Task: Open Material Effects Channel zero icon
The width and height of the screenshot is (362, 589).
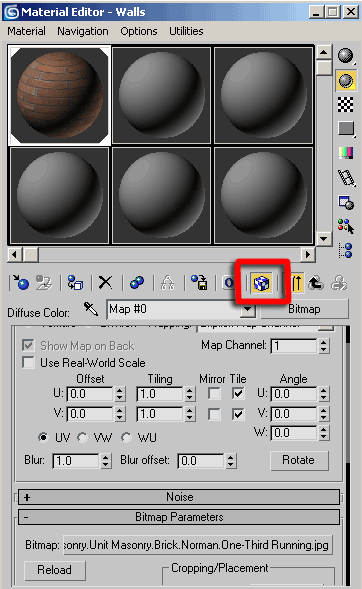Action: point(228,282)
